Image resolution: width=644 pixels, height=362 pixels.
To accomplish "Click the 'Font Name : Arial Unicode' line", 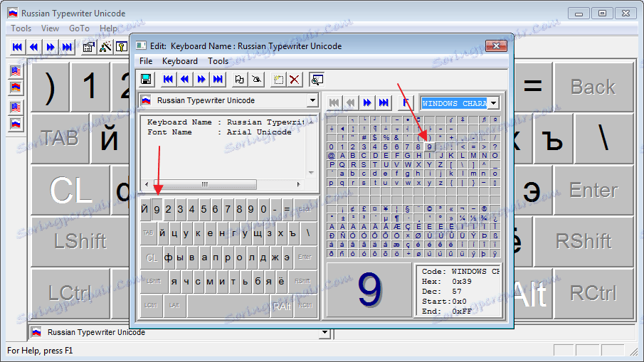I will coord(219,132).
